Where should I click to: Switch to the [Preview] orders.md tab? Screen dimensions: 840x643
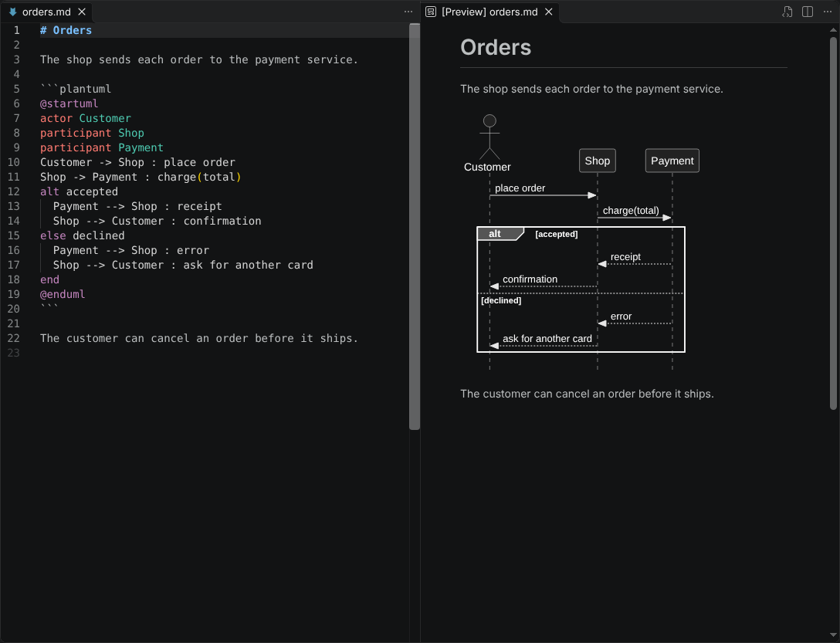pos(489,12)
